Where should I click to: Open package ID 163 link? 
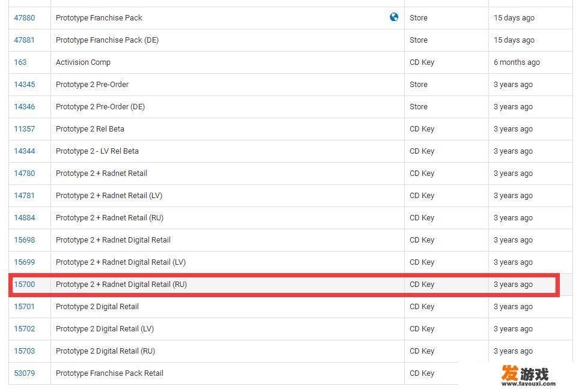(20, 62)
